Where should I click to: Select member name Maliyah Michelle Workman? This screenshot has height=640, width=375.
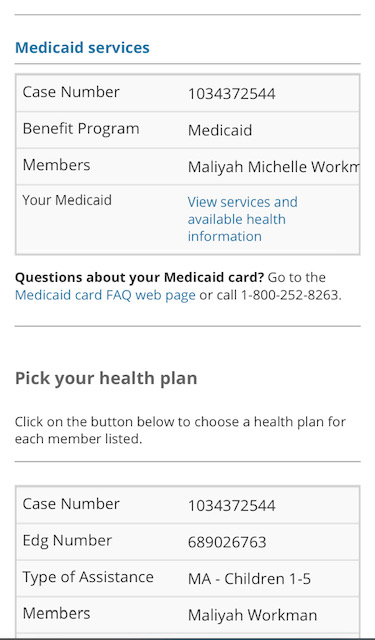click(x=273, y=167)
